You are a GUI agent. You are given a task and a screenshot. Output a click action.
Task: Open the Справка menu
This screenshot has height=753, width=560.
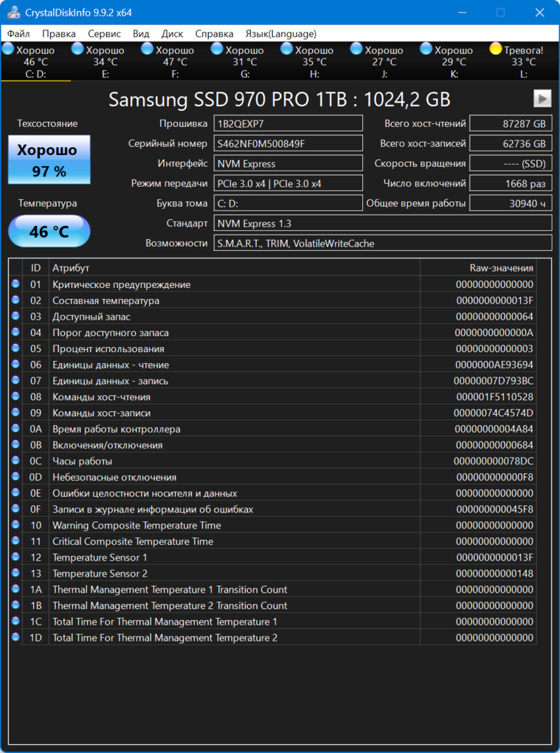(x=214, y=34)
